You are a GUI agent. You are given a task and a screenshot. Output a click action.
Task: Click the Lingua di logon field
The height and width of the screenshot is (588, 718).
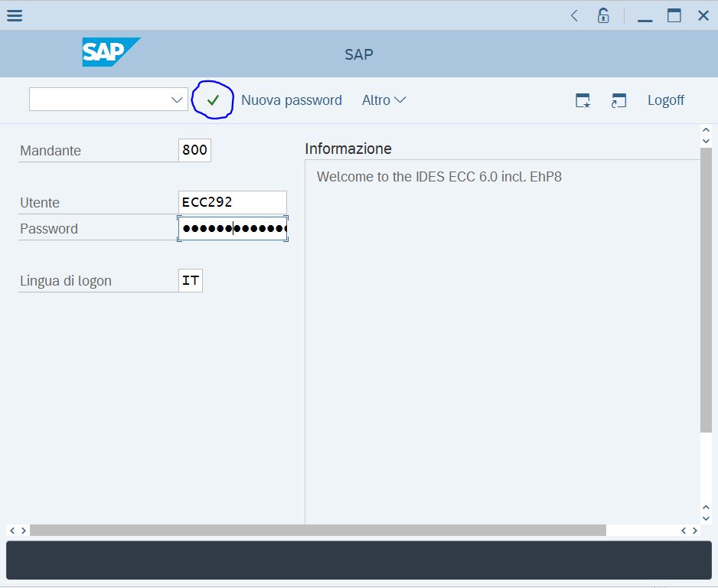(191, 280)
